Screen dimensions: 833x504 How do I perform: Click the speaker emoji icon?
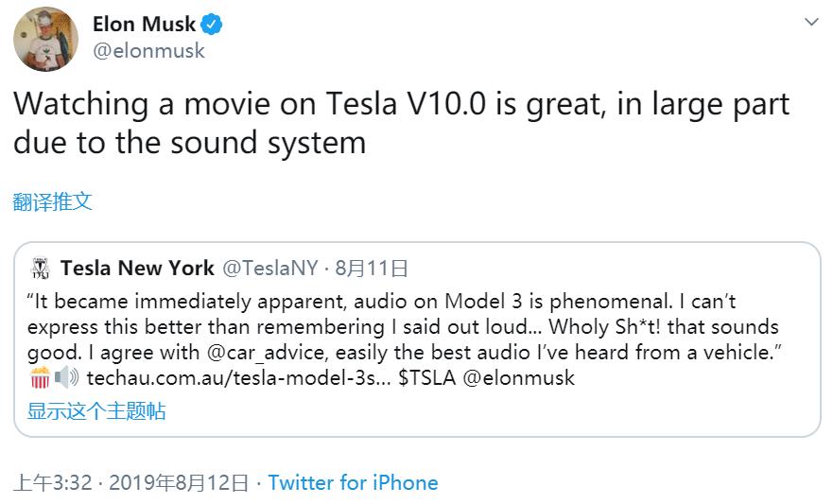[66, 378]
